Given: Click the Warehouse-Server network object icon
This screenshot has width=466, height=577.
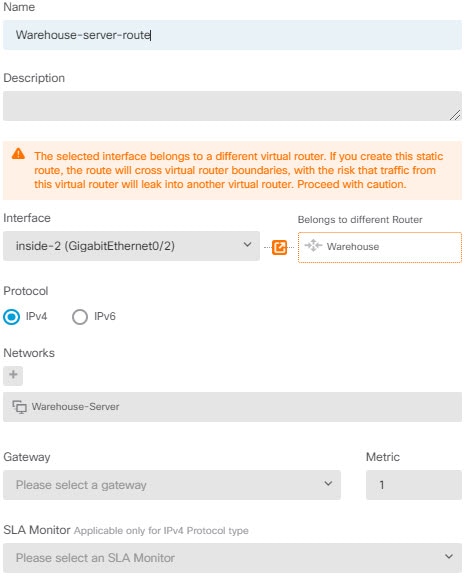Looking at the screenshot, I should pyautogui.click(x=20, y=407).
